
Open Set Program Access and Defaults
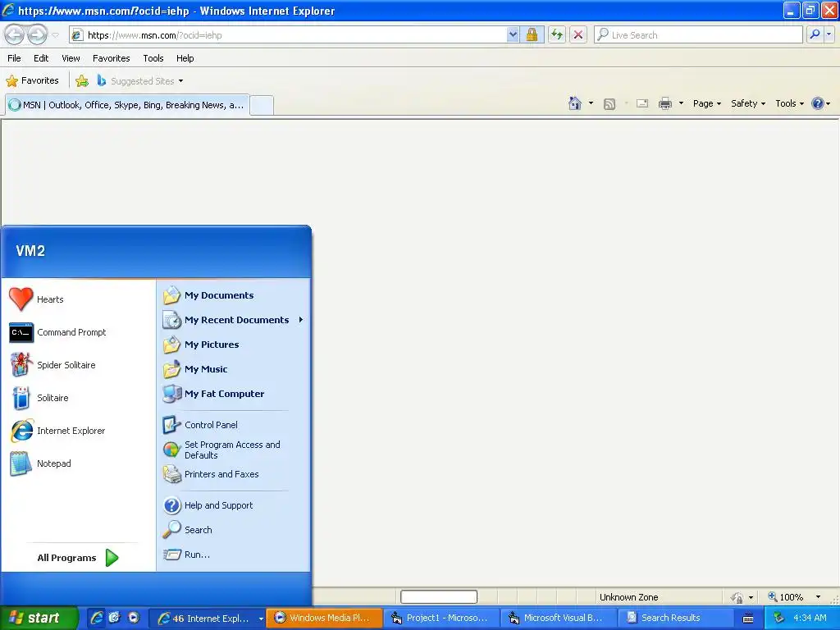coord(233,450)
